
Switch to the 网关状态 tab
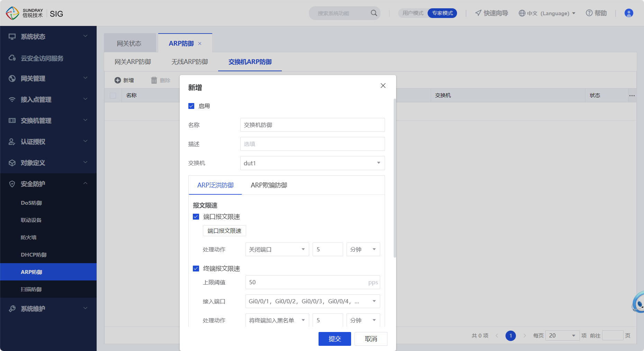coord(129,43)
